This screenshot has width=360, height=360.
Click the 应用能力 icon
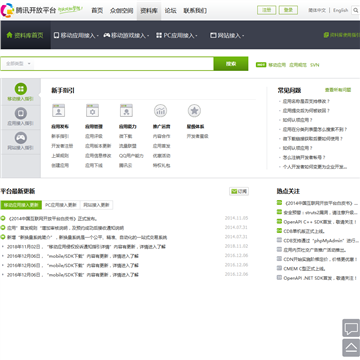coord(126,110)
